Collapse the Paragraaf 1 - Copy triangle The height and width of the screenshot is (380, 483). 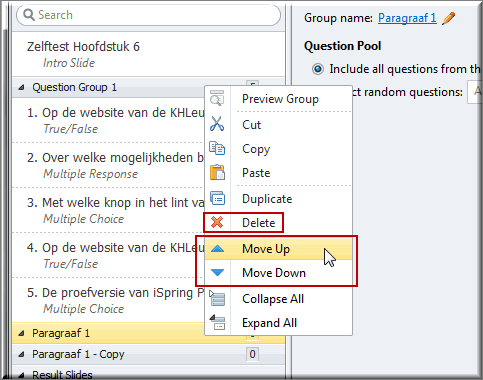coord(21,354)
